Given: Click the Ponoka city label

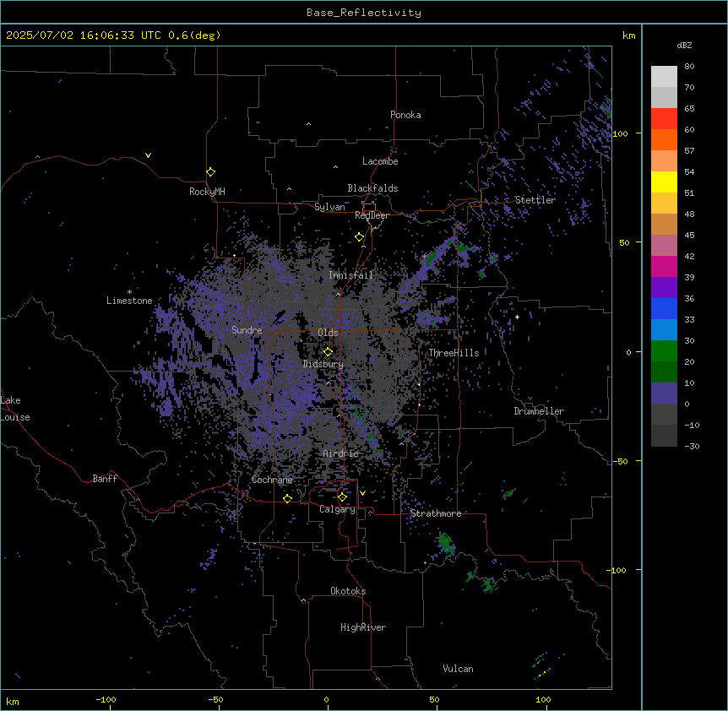Looking at the screenshot, I should click(405, 115).
